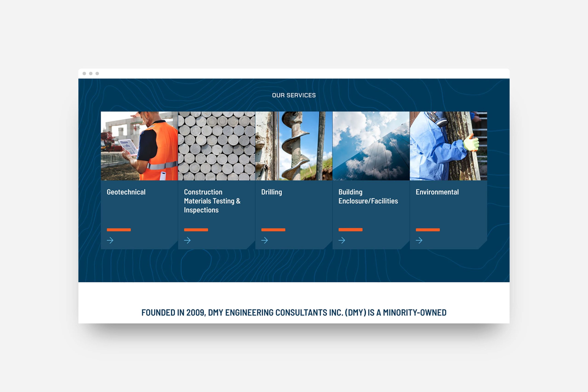588x392 pixels.
Task: Click the drilling auger photo
Action: pos(294,146)
